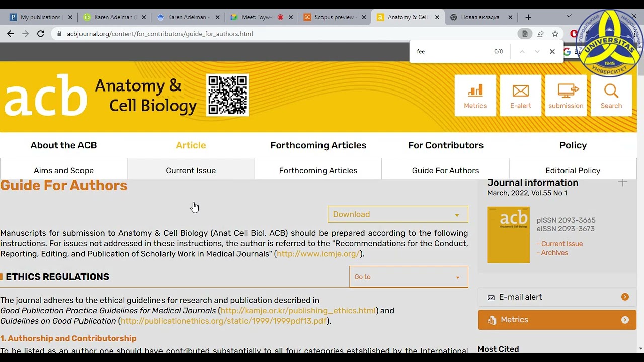Select Aims and Scope submenu item
Screen dimensions: 644x362
63,170
